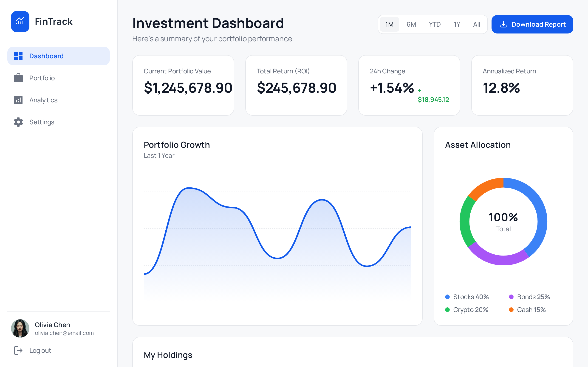Select the 1M time range

click(389, 25)
